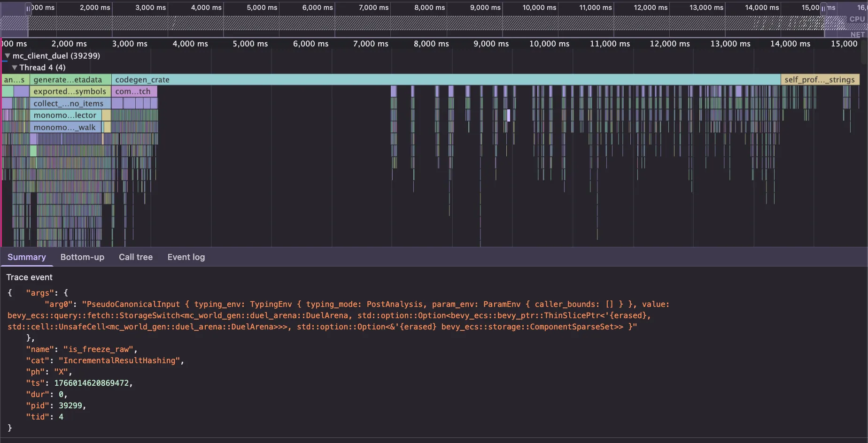Image resolution: width=868 pixels, height=443 pixels.
Task: Collapse the Thread 4 (4) track
Action: point(14,67)
